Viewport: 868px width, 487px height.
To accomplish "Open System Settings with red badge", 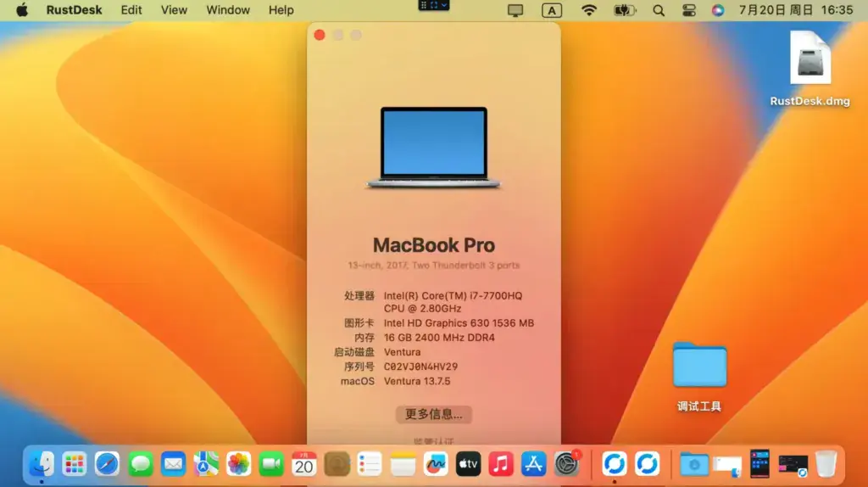I will tap(566, 464).
